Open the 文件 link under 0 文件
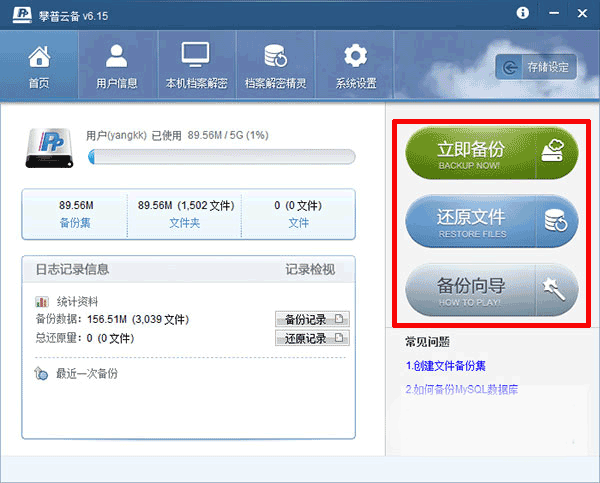 298,223
